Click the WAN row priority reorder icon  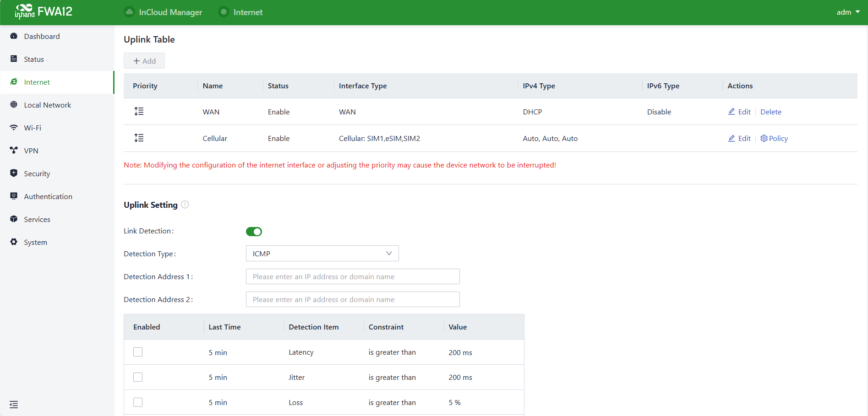coord(139,111)
